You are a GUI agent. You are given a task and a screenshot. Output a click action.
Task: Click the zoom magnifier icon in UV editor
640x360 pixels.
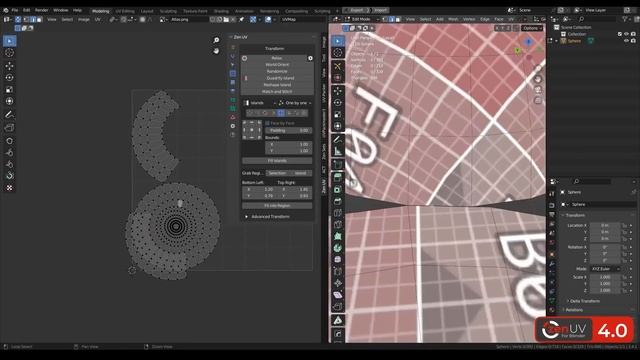216,40
